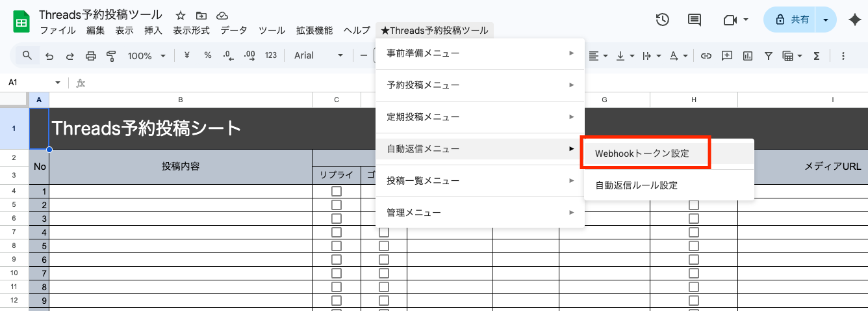Decrease font size with minus button
The image size is (868, 311).
click(x=364, y=56)
